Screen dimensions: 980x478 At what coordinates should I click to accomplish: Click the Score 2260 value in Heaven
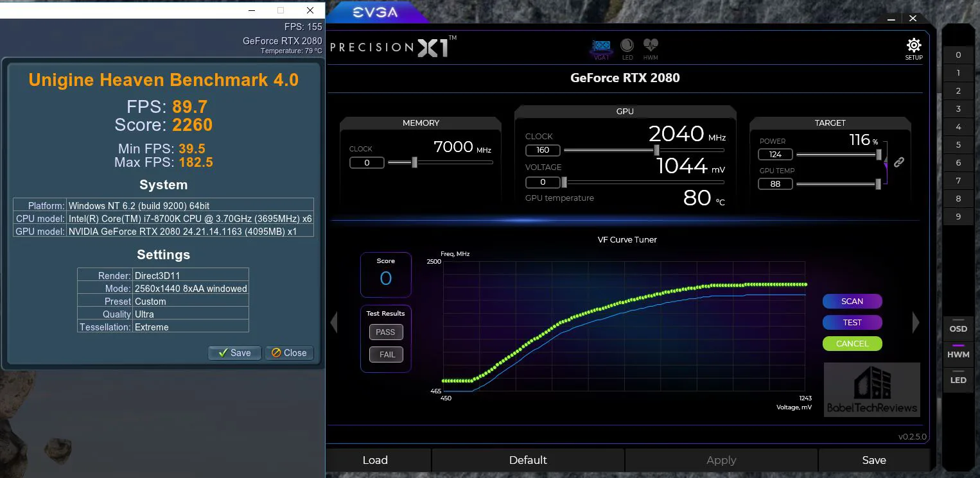click(x=192, y=124)
